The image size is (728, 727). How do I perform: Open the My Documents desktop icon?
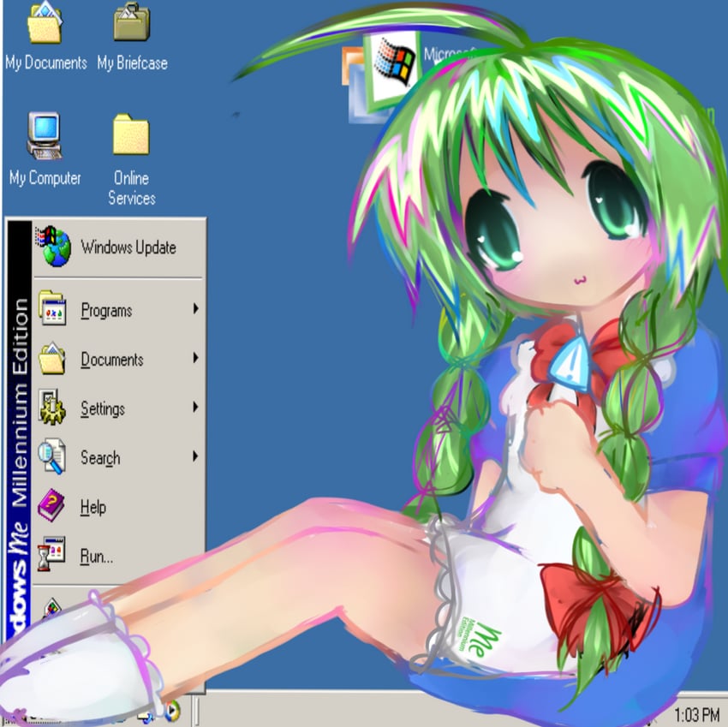click(x=45, y=24)
